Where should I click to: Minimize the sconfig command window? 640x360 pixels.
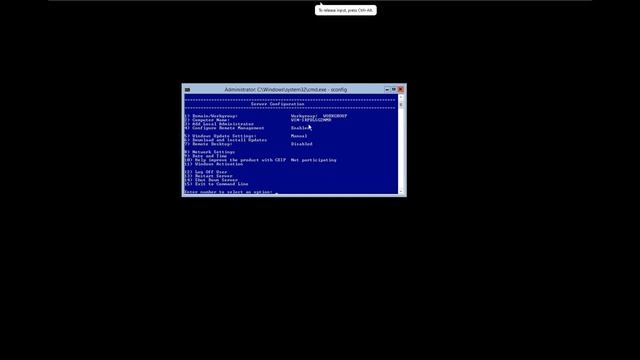tap(387, 89)
